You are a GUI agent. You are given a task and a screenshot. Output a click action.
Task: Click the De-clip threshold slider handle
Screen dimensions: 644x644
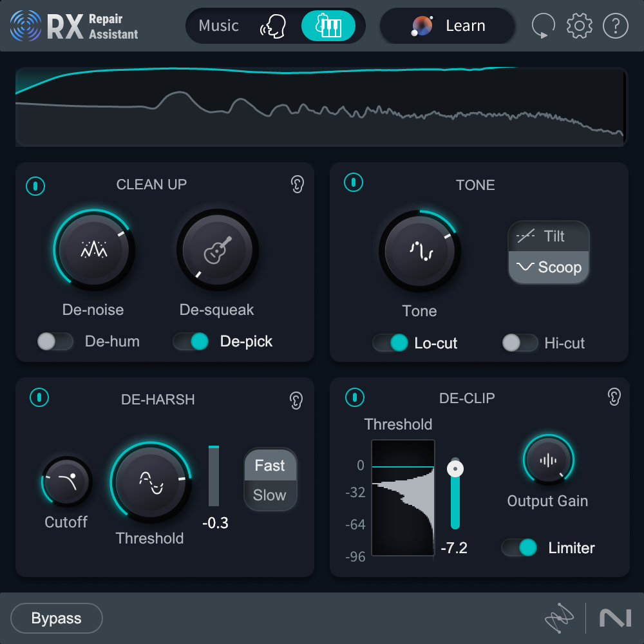(455, 468)
